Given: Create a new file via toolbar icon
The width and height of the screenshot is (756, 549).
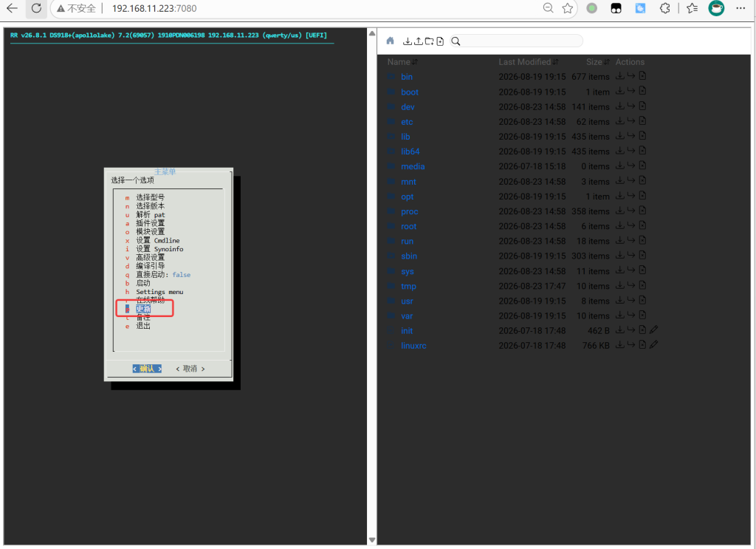Looking at the screenshot, I should [x=440, y=41].
